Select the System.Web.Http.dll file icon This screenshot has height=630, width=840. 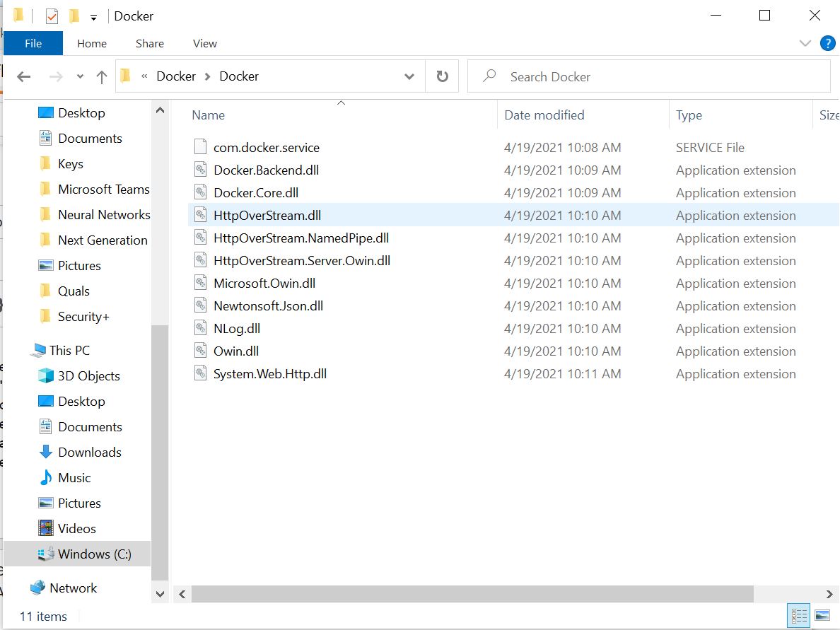pos(200,373)
